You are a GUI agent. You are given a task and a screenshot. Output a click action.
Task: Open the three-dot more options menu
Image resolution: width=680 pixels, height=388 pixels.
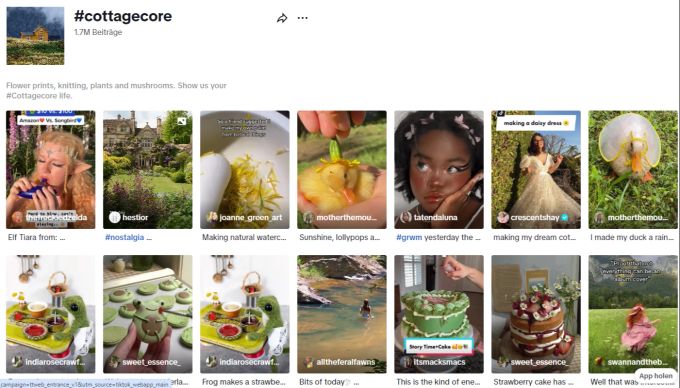pyautogui.click(x=303, y=18)
